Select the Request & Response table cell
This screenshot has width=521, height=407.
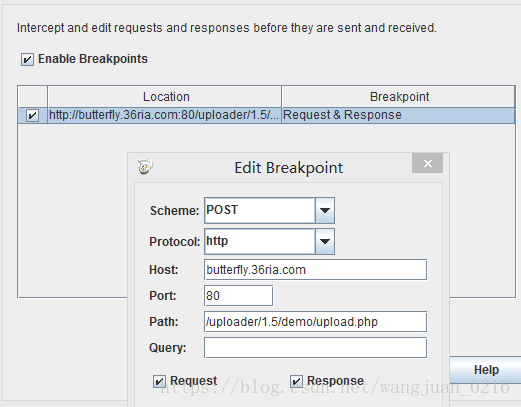pyautogui.click(x=398, y=115)
